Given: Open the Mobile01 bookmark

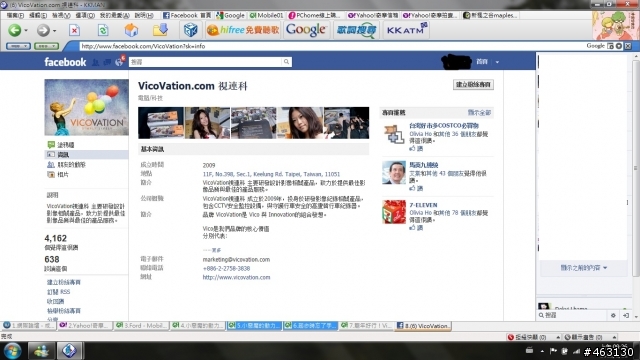Looking at the screenshot, I should point(266,16).
